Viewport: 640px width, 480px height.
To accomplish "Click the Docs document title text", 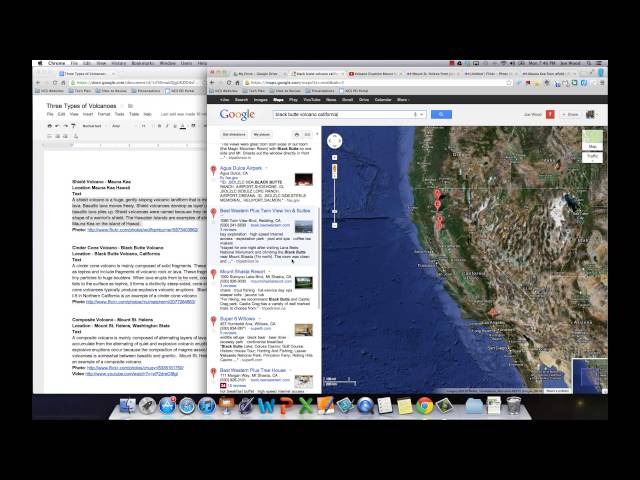I will click(81, 106).
